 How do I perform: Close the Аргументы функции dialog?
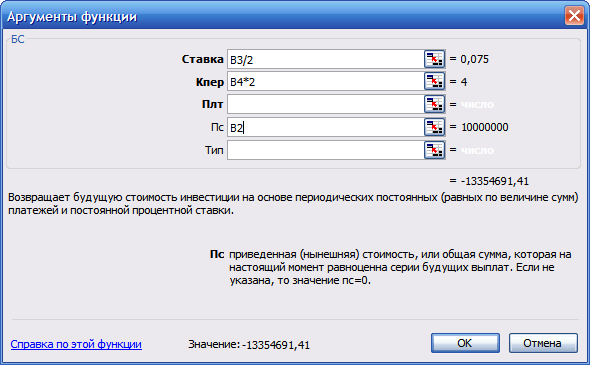click(x=574, y=16)
